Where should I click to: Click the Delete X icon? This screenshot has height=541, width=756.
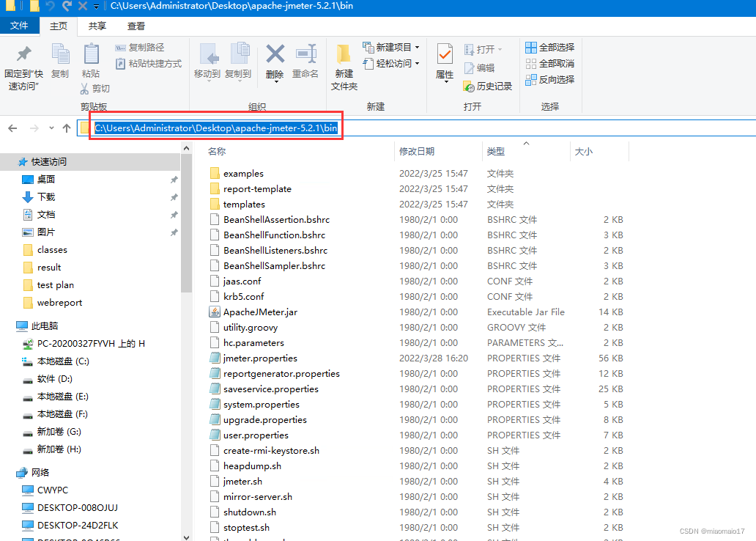[x=275, y=54]
